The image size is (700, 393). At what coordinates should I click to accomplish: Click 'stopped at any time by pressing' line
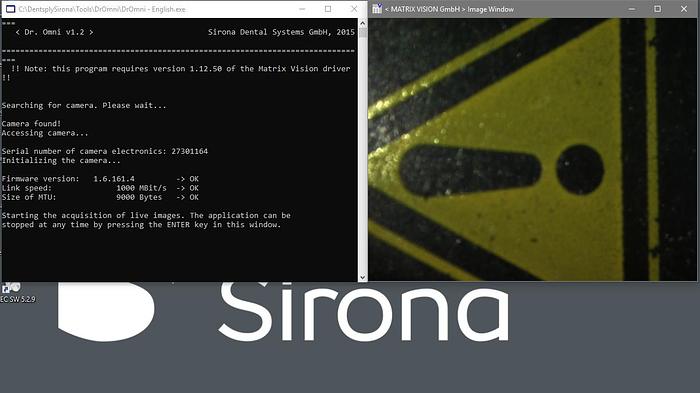click(142, 225)
